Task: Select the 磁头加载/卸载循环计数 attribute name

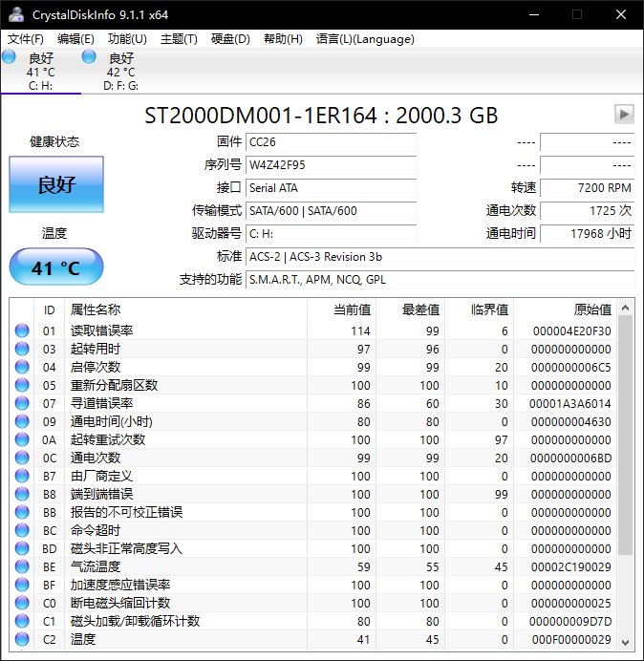Action: pyautogui.click(x=135, y=621)
